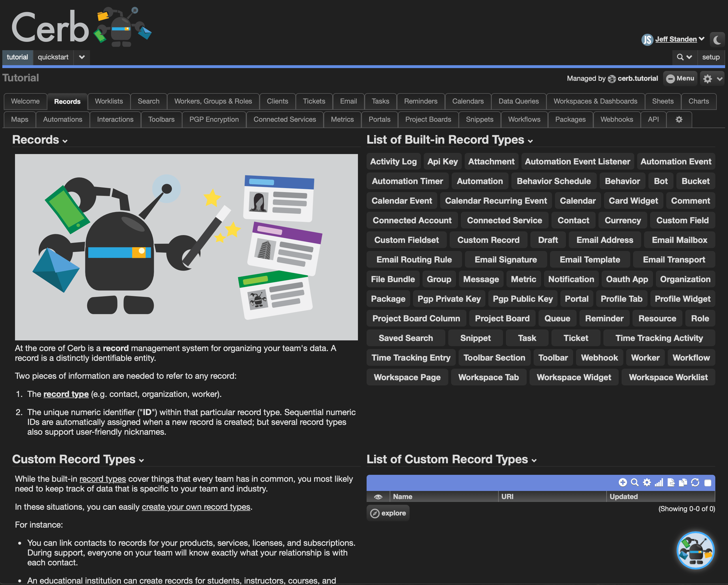This screenshot has width=728, height=585.
Task: Select the Activity Log record type
Action: pyautogui.click(x=393, y=162)
